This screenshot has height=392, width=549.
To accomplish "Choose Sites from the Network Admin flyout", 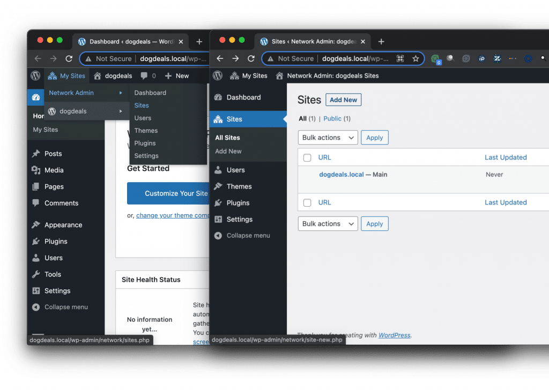I will pyautogui.click(x=142, y=105).
